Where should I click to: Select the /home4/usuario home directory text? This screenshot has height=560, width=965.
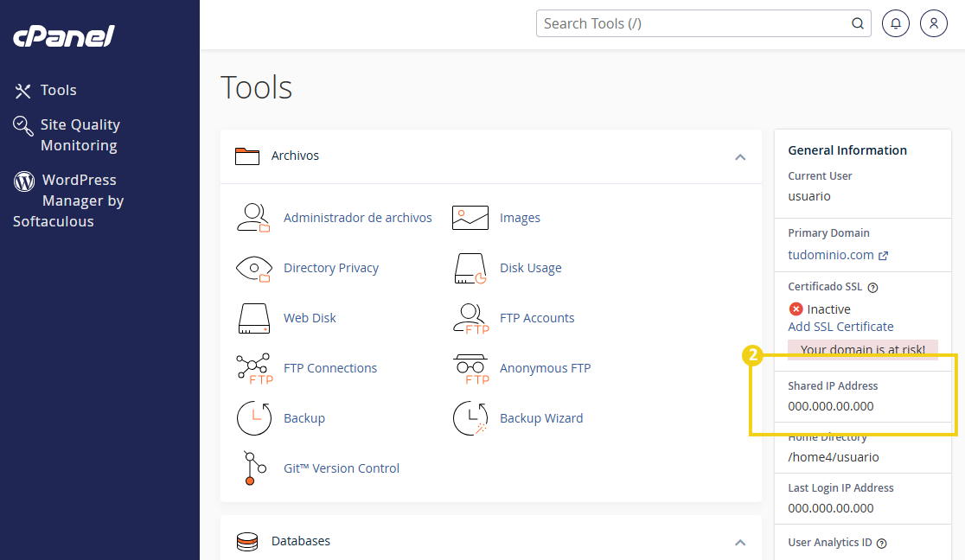point(834,457)
